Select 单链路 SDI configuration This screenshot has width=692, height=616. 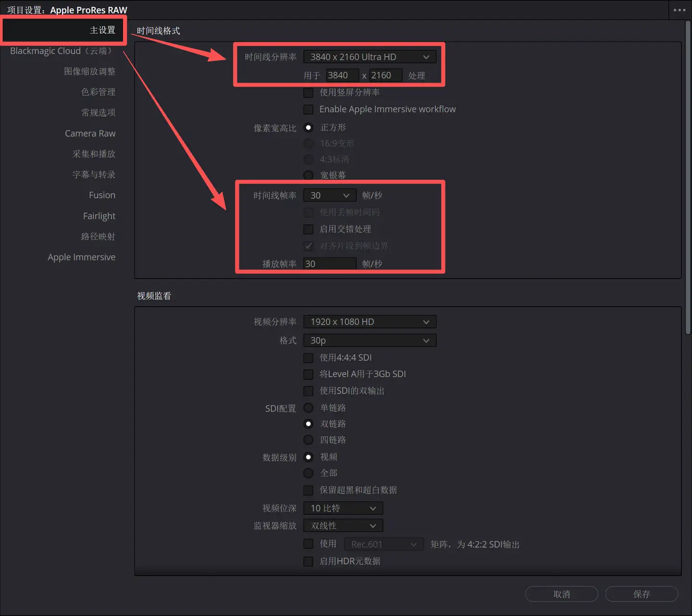coord(309,408)
